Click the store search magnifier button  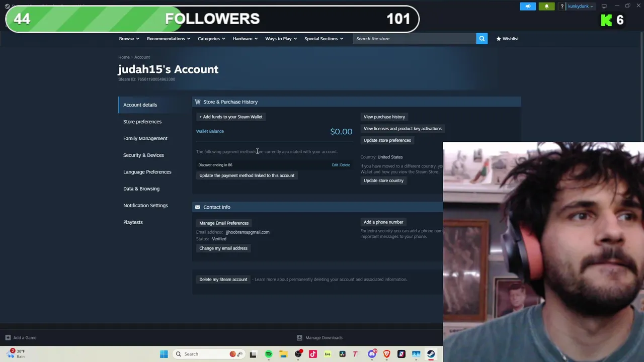coord(481,39)
